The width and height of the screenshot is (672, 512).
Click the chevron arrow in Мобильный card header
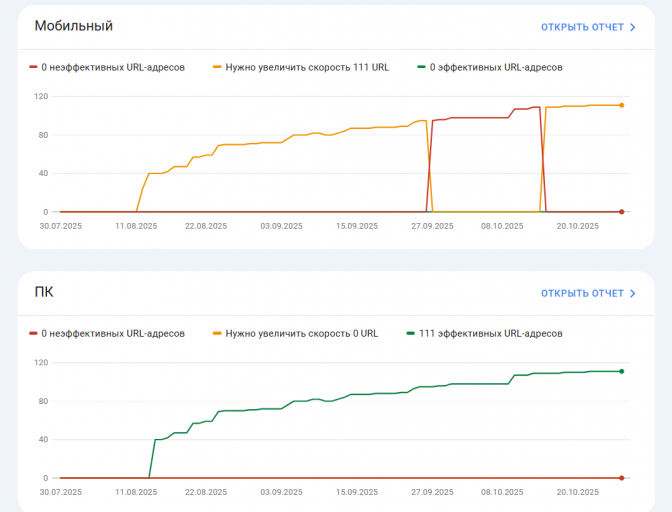633,27
